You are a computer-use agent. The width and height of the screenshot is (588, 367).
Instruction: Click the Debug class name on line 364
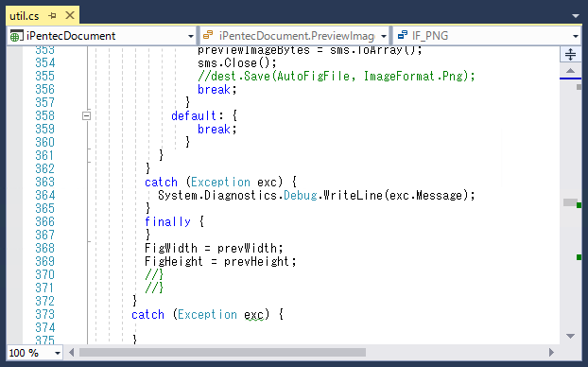pyautogui.click(x=301, y=195)
